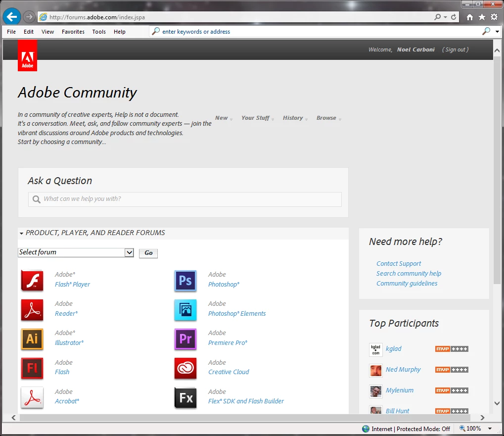Open Search community help link
The width and height of the screenshot is (504, 436).
pyautogui.click(x=409, y=274)
